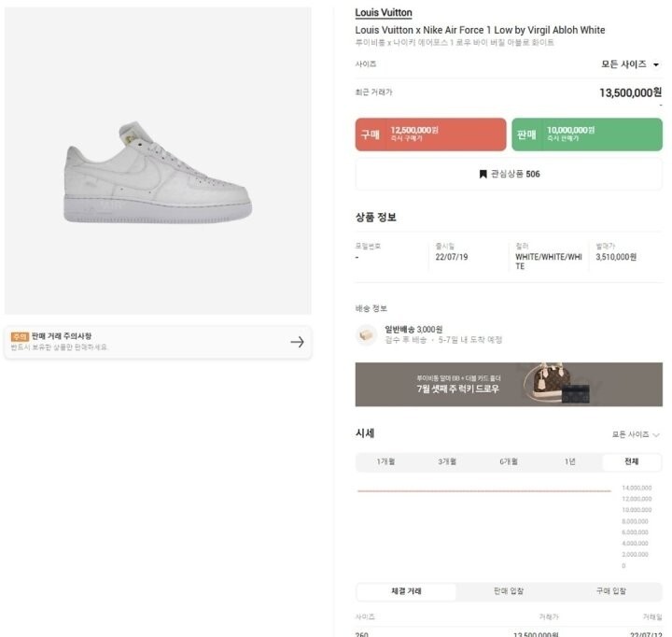Image resolution: width=672 pixels, height=637 pixels.
Task: Open the 모든 사이즈 size dropdown at top
Action: pyautogui.click(x=630, y=64)
